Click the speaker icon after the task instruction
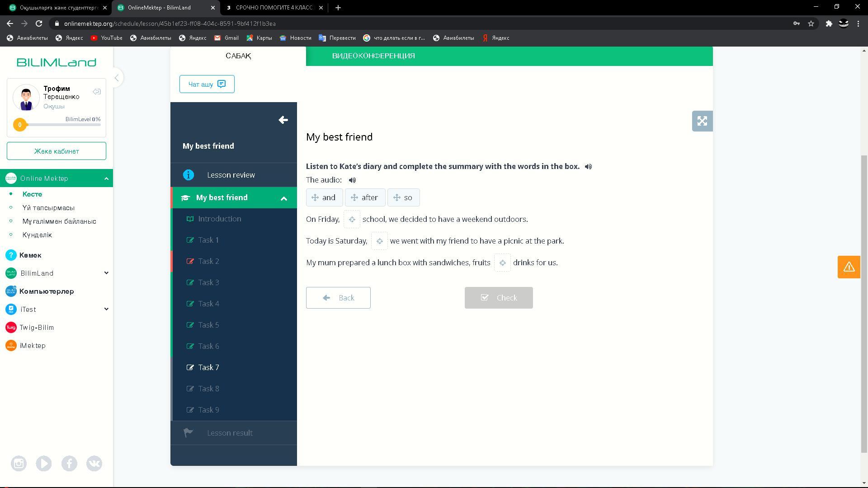Image resolution: width=868 pixels, height=488 pixels. coord(588,167)
